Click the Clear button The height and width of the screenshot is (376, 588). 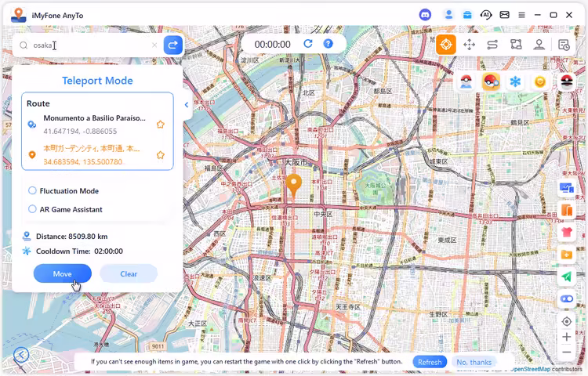coord(129,273)
